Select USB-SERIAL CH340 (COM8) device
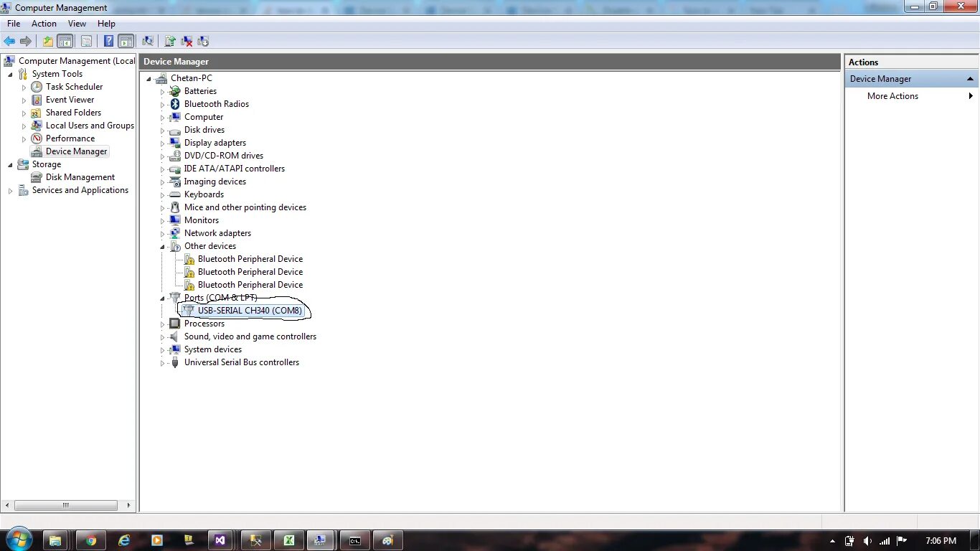Viewport: 980px width, 551px height. pyautogui.click(x=250, y=311)
